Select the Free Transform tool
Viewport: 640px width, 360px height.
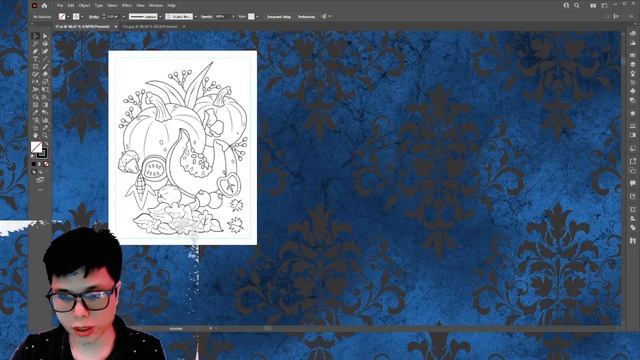pyautogui.click(x=45, y=89)
